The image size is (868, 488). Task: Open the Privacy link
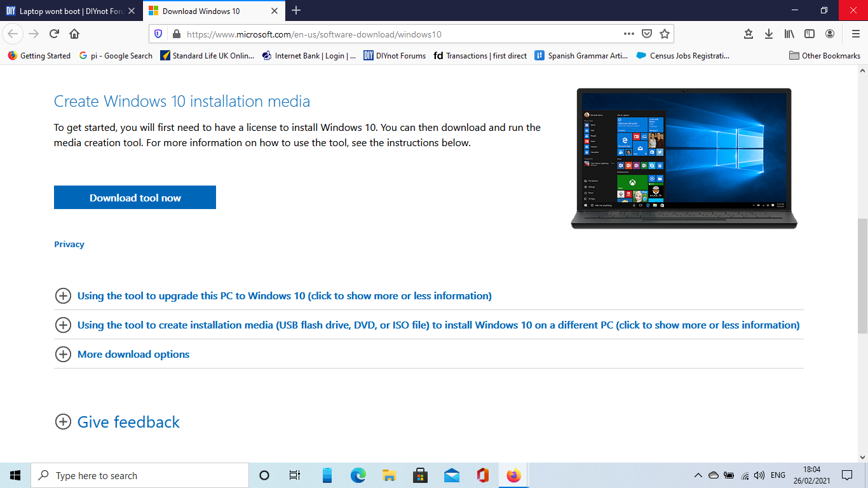69,244
